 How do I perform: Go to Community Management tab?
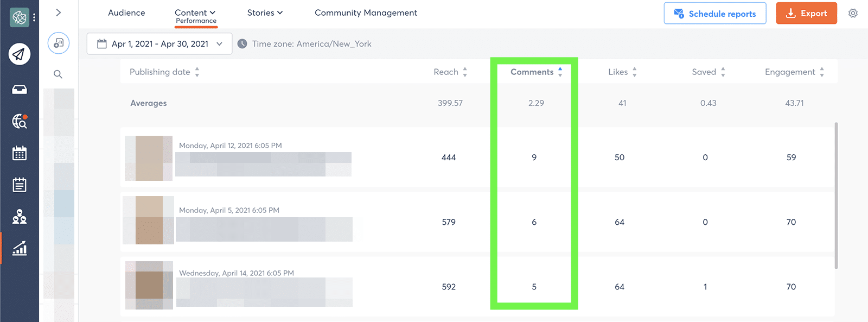click(366, 12)
